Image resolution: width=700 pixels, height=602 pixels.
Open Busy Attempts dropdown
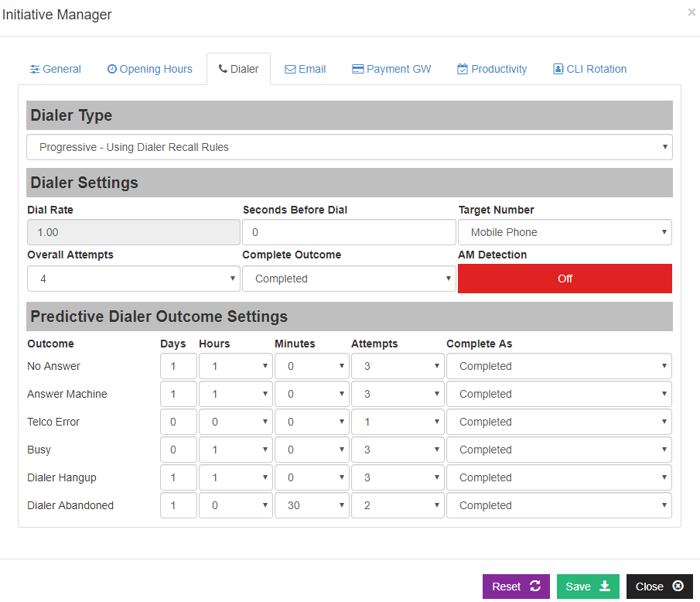coord(398,450)
